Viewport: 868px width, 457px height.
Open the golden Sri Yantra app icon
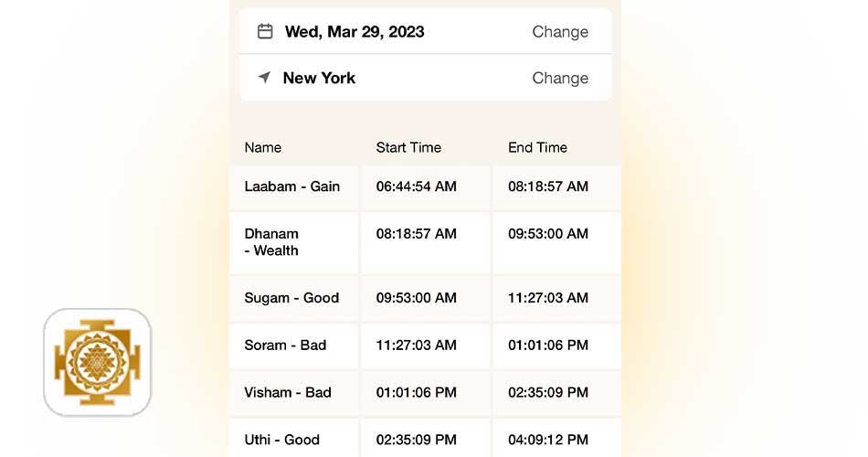point(98,362)
